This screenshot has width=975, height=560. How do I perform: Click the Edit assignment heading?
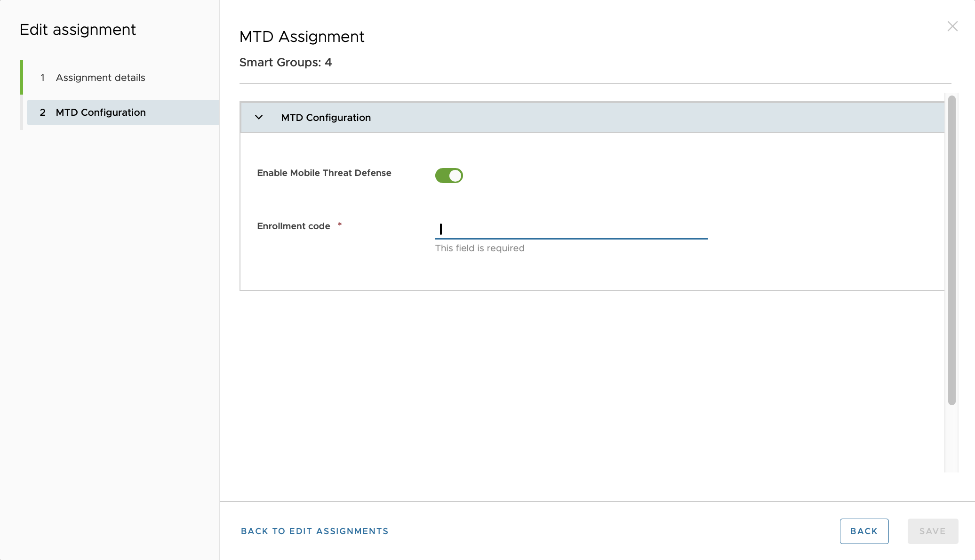coord(78,29)
